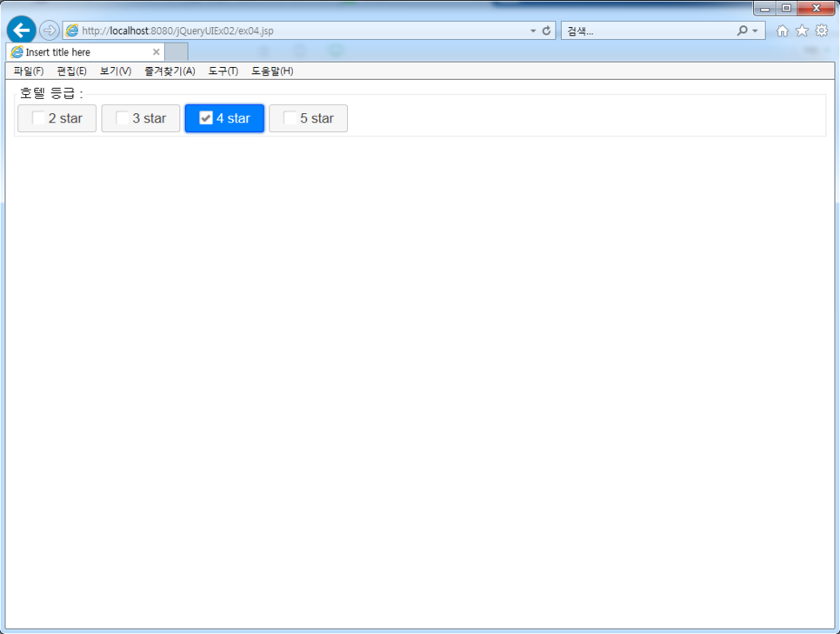
Task: Uncheck the 4 star option
Action: pos(224,118)
